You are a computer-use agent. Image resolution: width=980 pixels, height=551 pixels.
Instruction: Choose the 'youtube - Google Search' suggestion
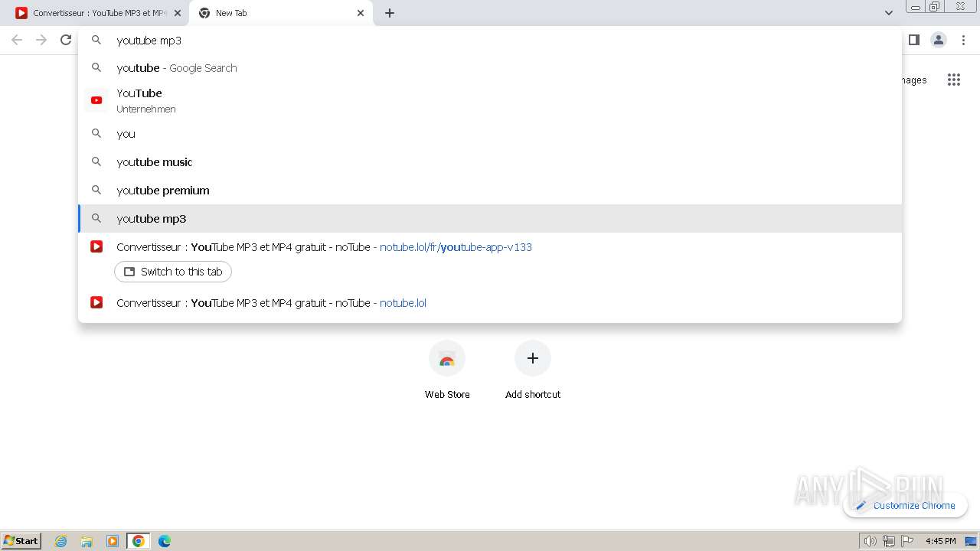point(490,68)
